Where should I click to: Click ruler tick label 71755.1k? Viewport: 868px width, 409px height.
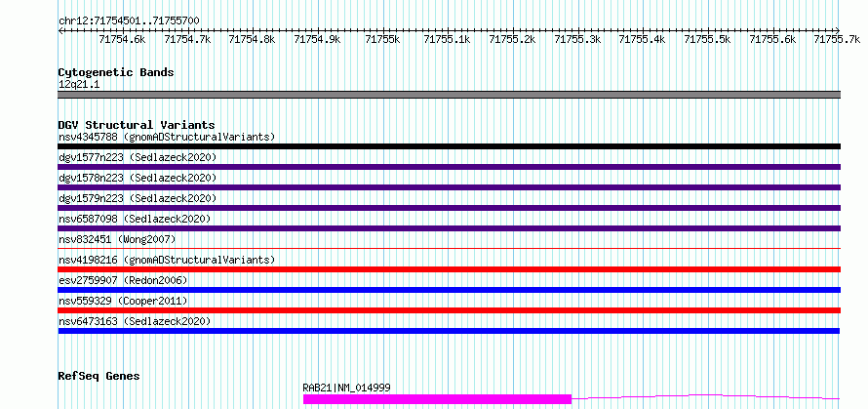(448, 39)
